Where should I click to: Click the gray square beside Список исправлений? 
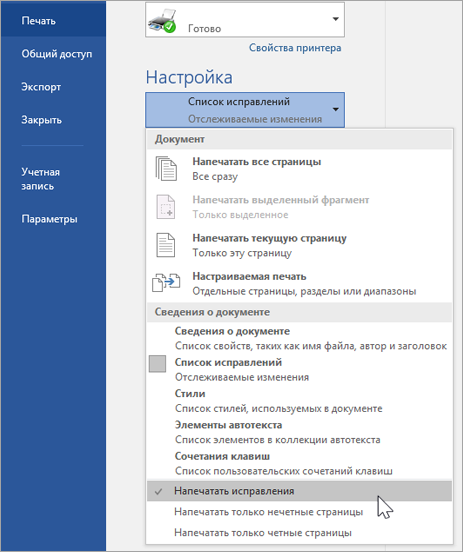(157, 364)
